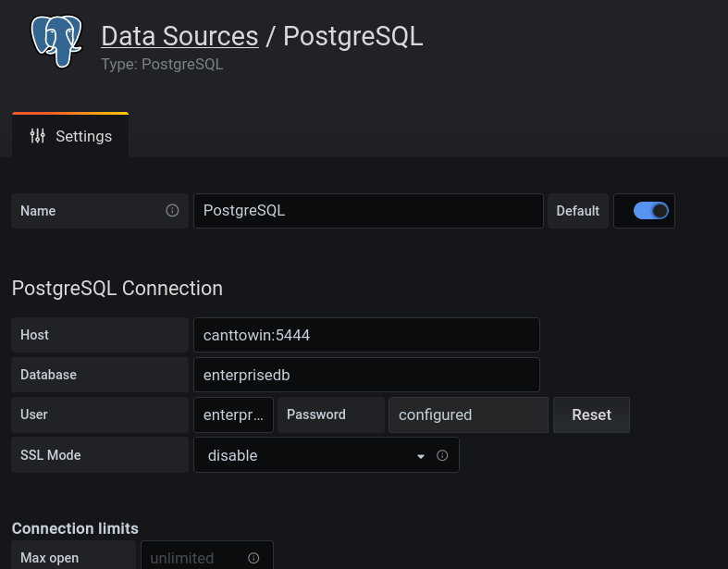Select the Database field showing enterprisedb

pyautogui.click(x=365, y=375)
